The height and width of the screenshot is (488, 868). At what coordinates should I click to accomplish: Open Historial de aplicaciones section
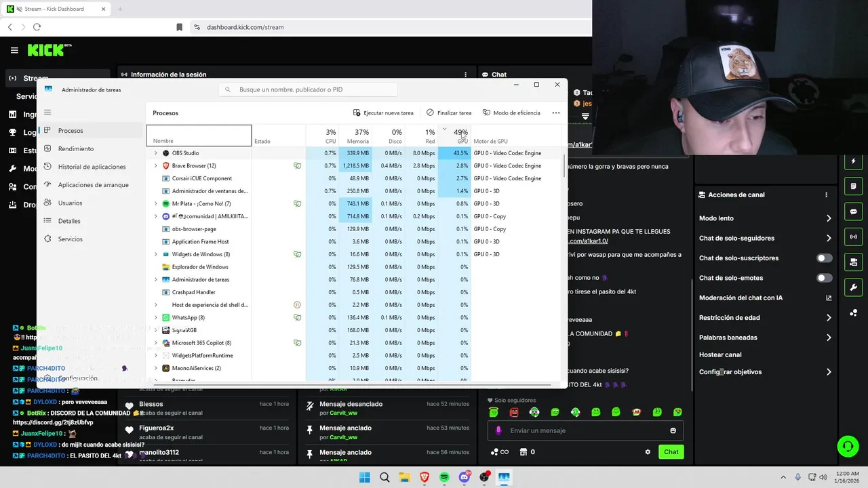click(92, 167)
